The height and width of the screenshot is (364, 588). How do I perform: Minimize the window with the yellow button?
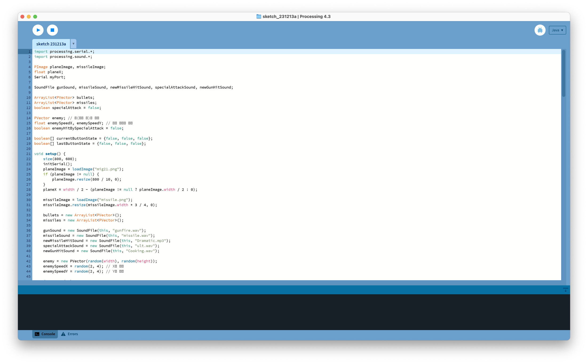click(29, 17)
